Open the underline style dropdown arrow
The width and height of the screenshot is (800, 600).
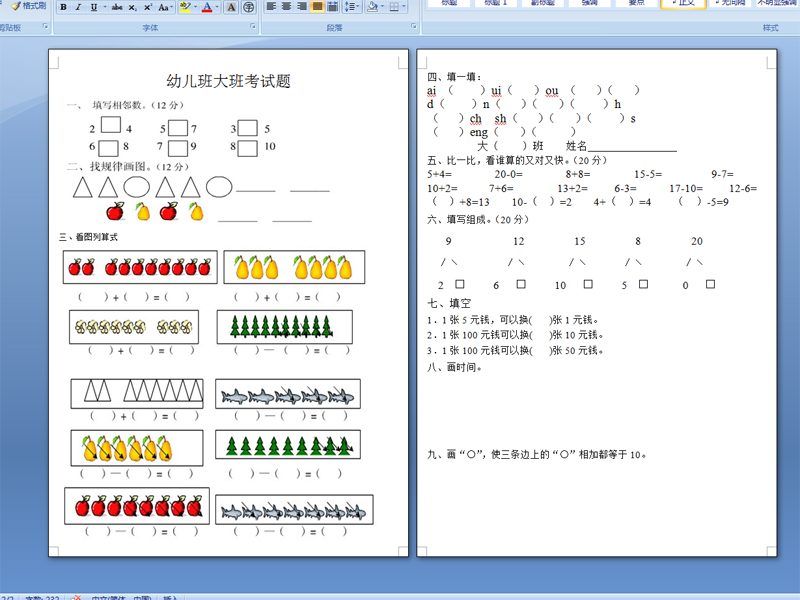pos(105,7)
